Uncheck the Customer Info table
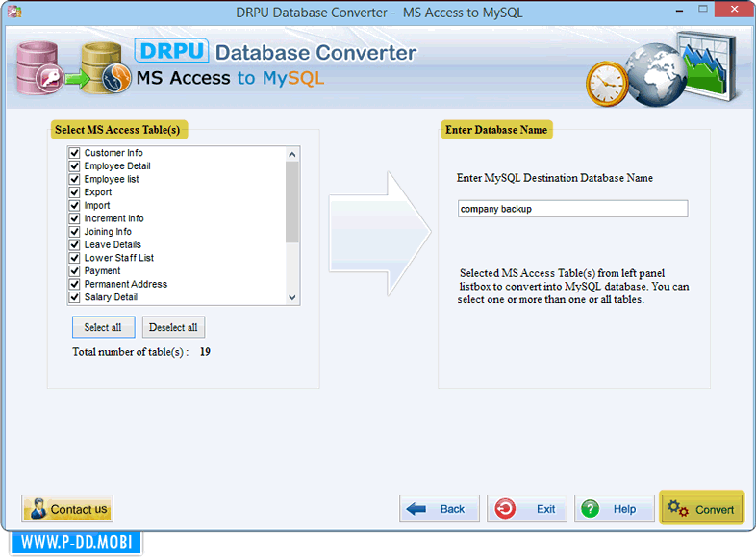Screen dimensions: 756x558 coord(74,153)
